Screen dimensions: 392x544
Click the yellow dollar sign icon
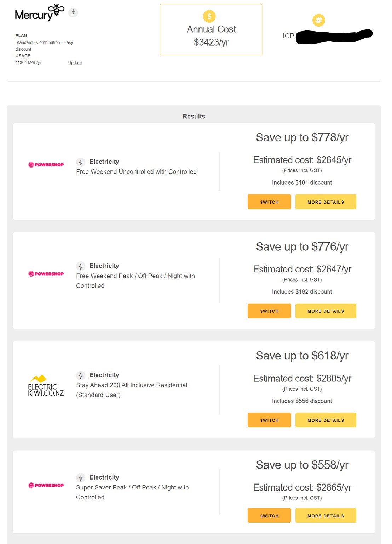tap(209, 16)
